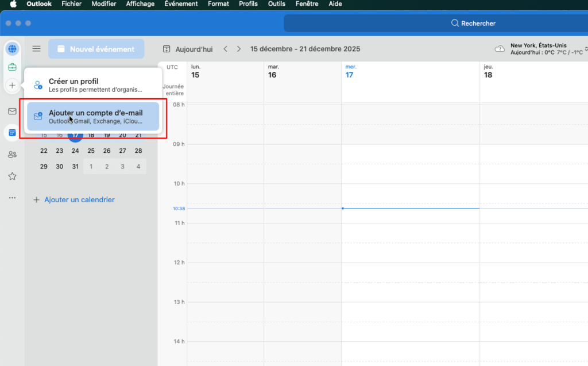
Task: Jump to 'Aujourd'hui' in calendar
Action: (188, 49)
